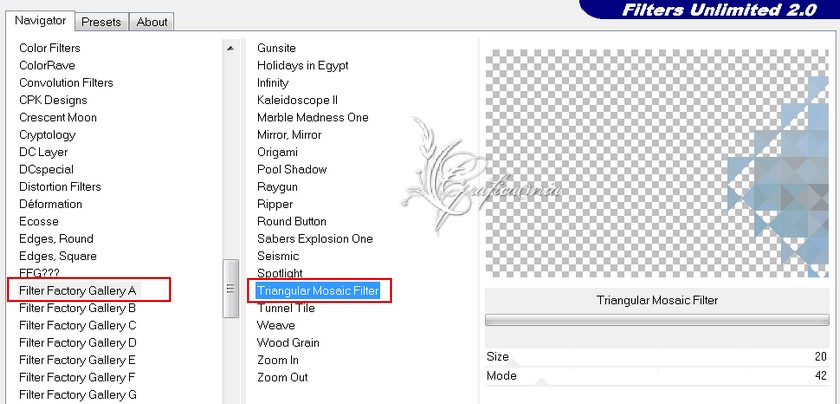Screen dimensions: 840x404
Task: Click the filter preview image
Action: 657,163
